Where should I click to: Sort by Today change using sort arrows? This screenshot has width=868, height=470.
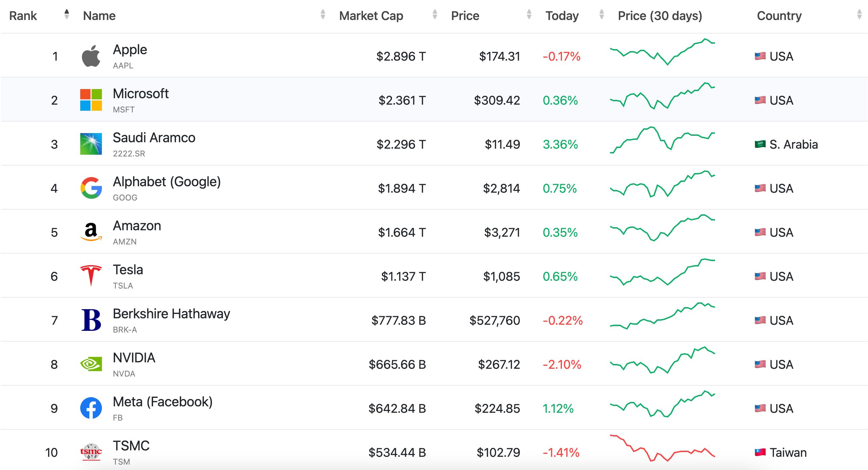coord(601,14)
